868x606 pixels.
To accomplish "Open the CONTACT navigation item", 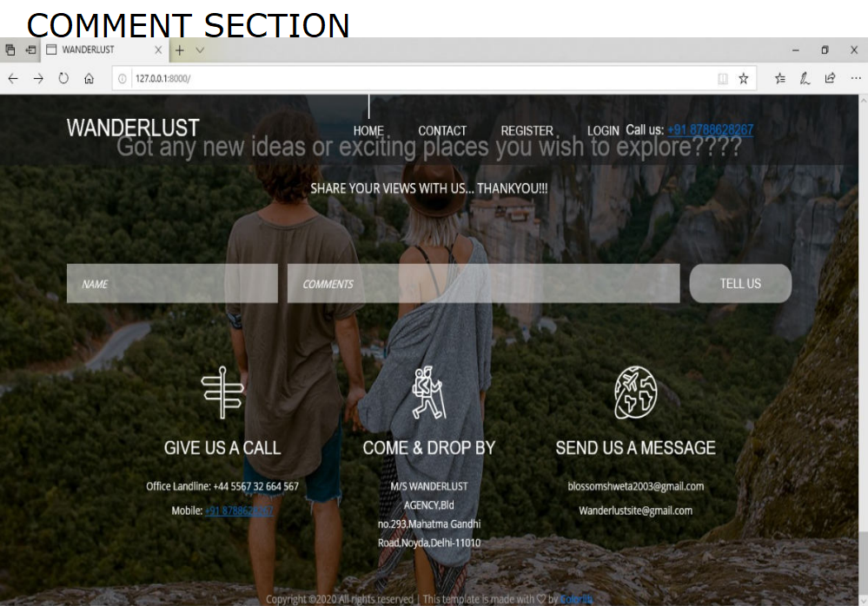I will coord(442,131).
